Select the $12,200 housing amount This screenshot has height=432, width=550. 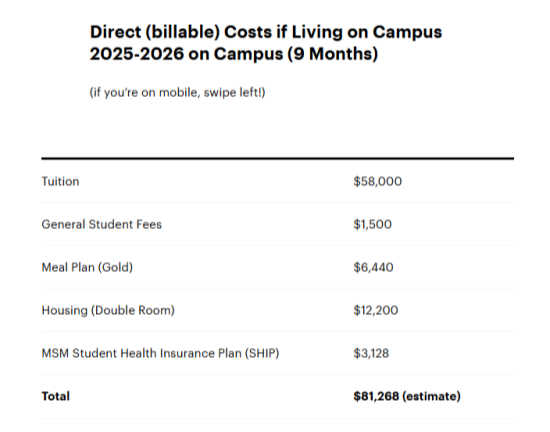click(x=376, y=310)
